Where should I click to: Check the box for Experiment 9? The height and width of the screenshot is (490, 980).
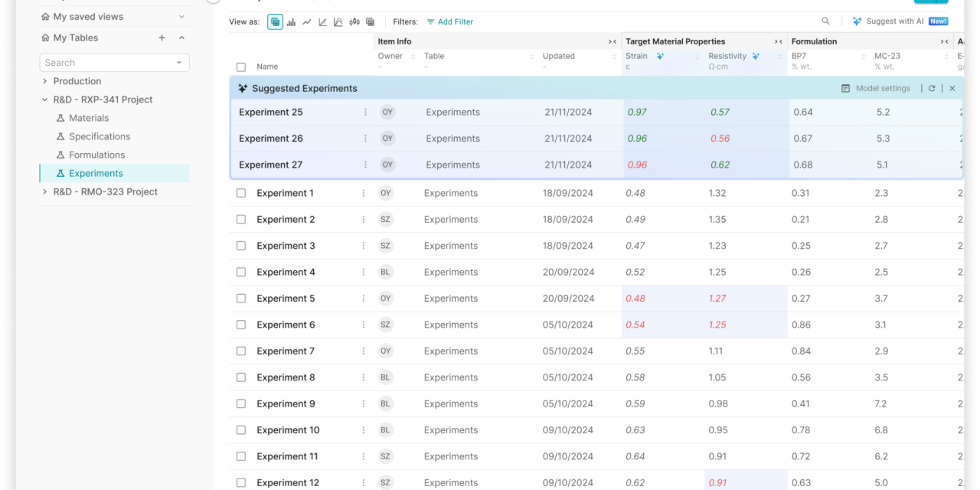tap(241, 404)
